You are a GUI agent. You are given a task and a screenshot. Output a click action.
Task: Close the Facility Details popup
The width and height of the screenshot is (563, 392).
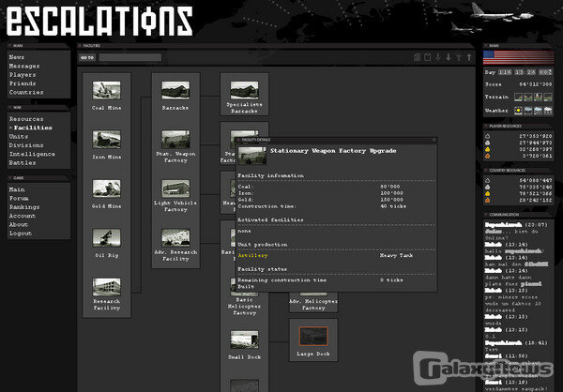pyautogui.click(x=434, y=140)
